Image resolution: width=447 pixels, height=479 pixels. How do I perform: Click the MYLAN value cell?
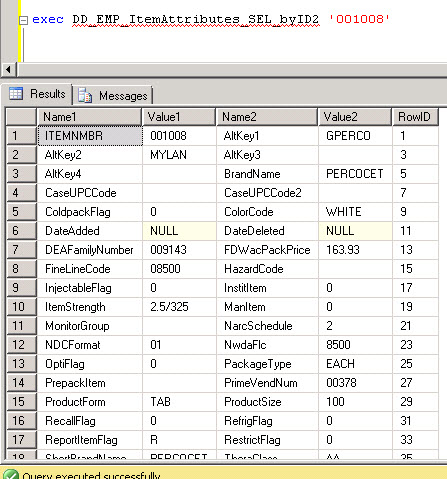coord(179,155)
